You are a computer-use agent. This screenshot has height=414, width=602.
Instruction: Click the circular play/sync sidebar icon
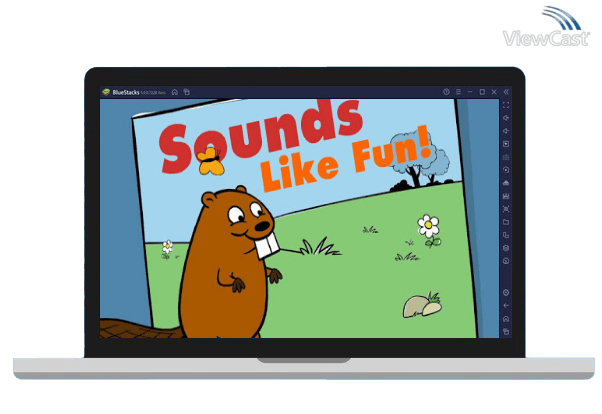(506, 170)
